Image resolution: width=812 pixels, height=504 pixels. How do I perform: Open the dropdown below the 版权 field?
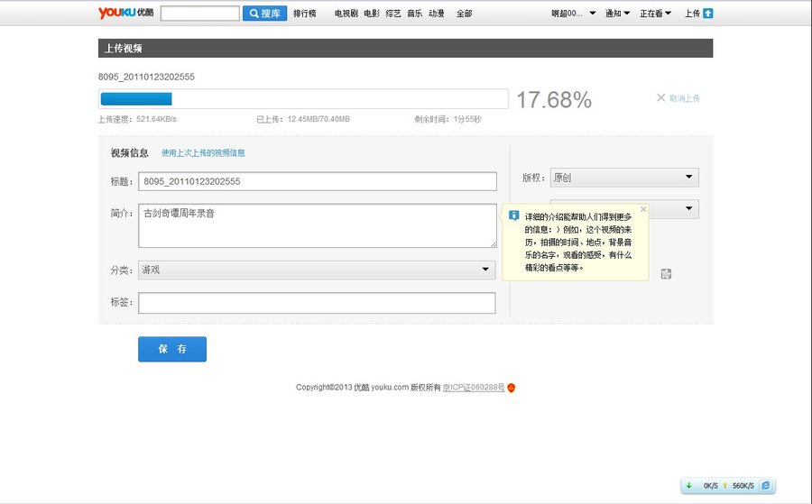coord(673,209)
